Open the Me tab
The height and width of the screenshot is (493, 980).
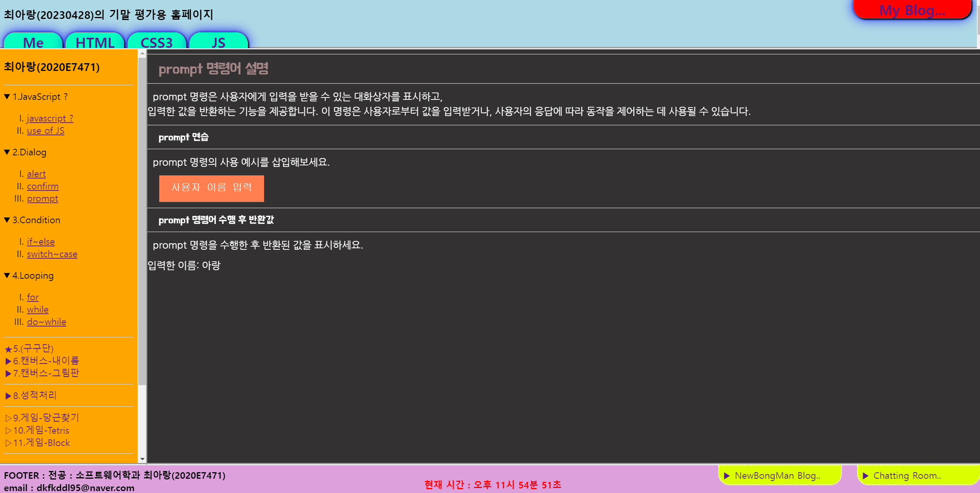click(x=33, y=42)
